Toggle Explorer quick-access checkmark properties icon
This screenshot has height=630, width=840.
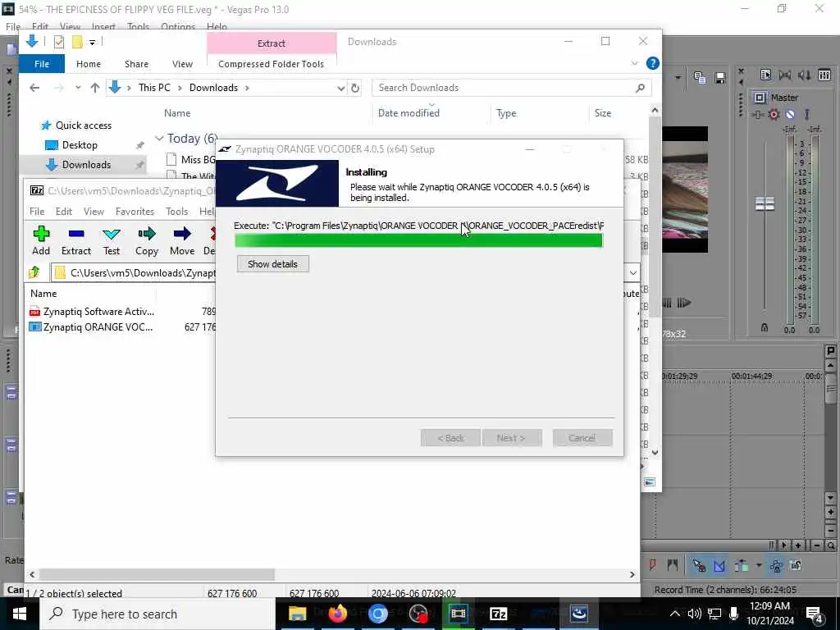tap(59, 41)
